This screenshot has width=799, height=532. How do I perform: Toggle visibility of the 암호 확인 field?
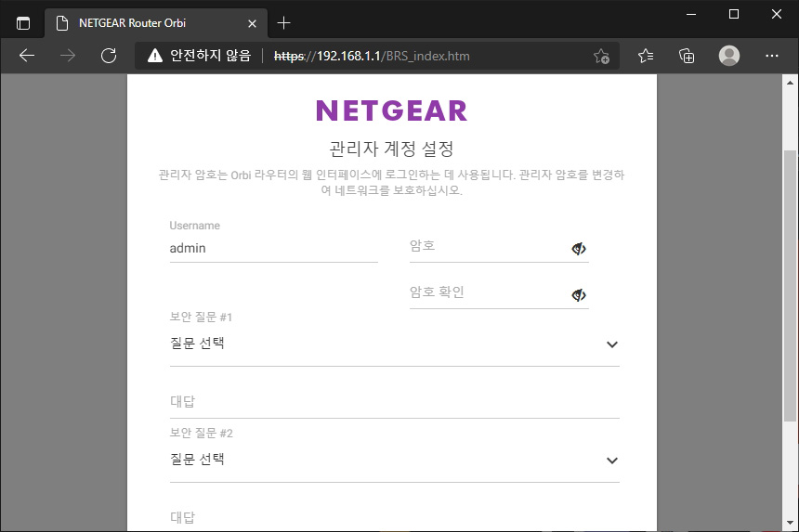click(579, 294)
